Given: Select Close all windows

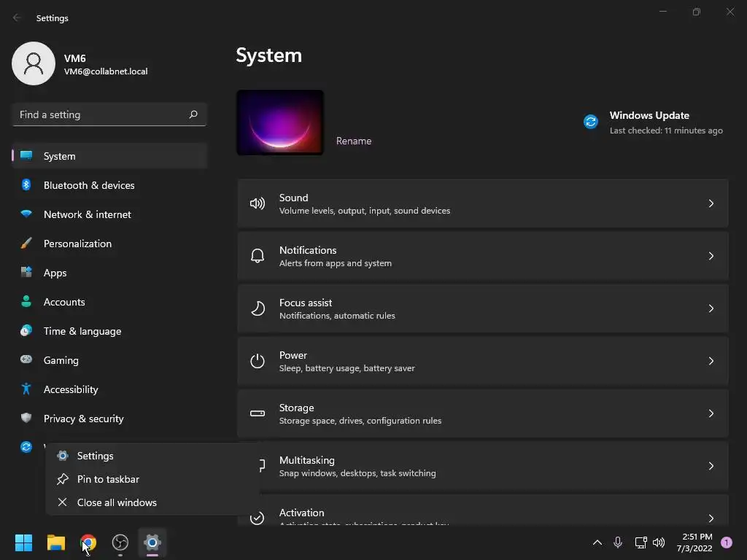Looking at the screenshot, I should pyautogui.click(x=152, y=502).
